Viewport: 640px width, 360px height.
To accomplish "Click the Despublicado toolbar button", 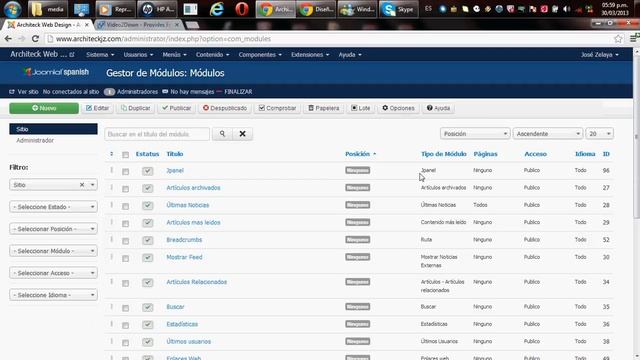I will point(225,108).
